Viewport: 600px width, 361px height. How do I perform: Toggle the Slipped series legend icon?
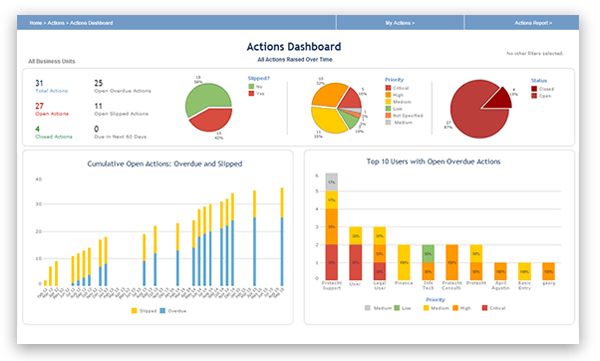(134, 310)
